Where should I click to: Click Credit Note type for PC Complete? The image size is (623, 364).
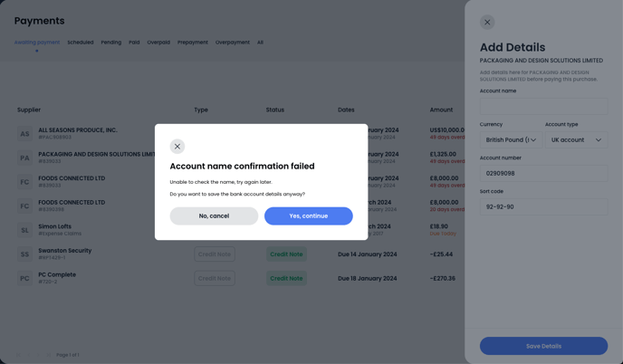pos(215,278)
